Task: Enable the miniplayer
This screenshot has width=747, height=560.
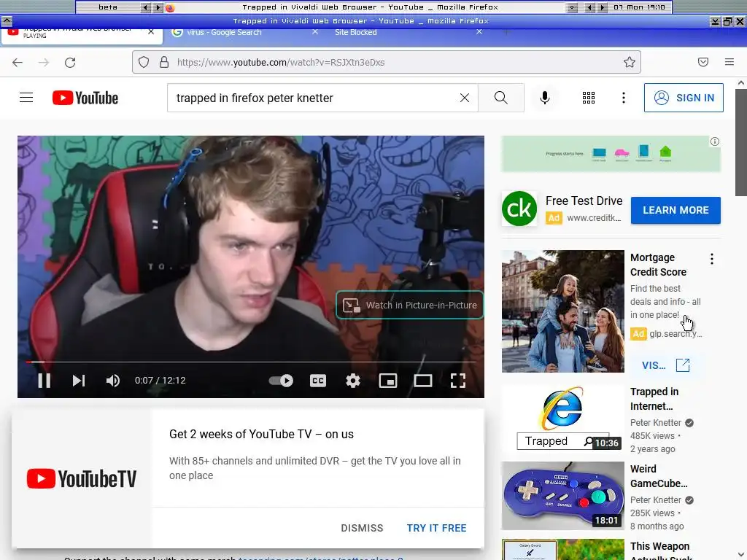Action: (388, 381)
